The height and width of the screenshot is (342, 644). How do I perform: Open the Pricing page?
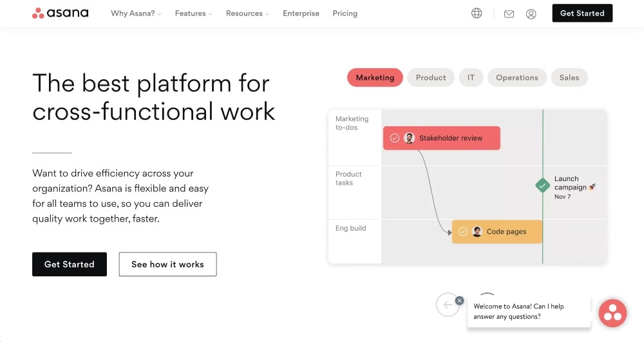(x=345, y=14)
